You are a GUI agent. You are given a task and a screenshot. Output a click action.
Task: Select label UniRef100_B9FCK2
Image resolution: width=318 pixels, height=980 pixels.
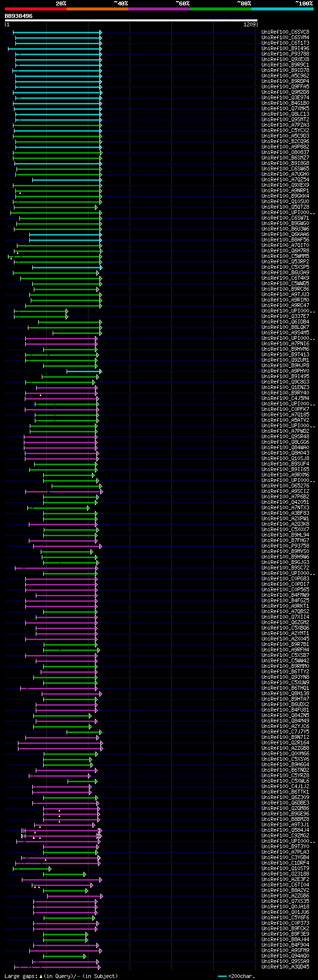coord(285,928)
